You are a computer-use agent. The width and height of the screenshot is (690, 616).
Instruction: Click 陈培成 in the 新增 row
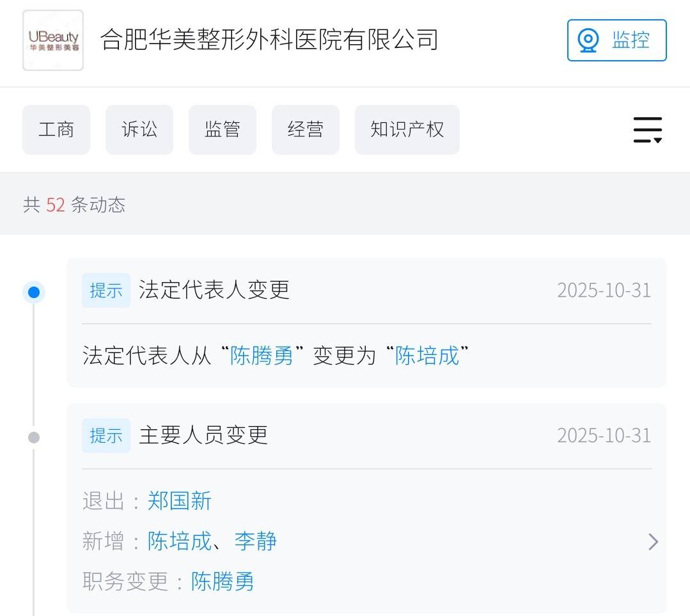coord(180,541)
